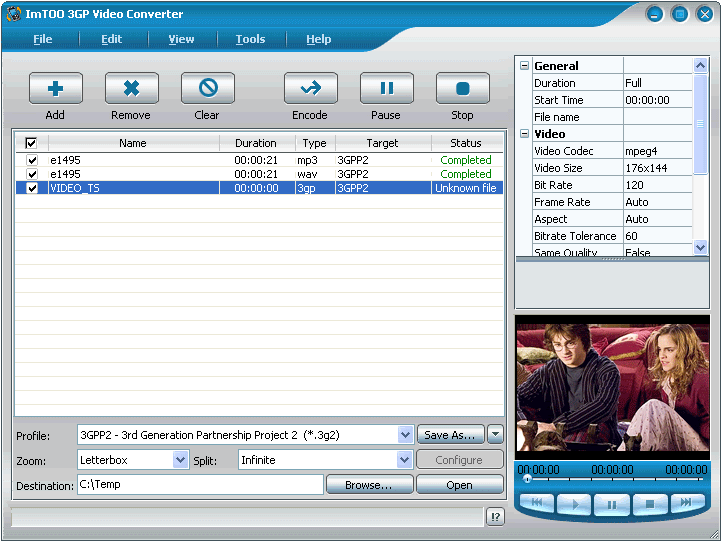Image resolution: width=721 pixels, height=541 pixels.
Task: Click the help icon beside progress bar
Action: pyautogui.click(x=495, y=517)
